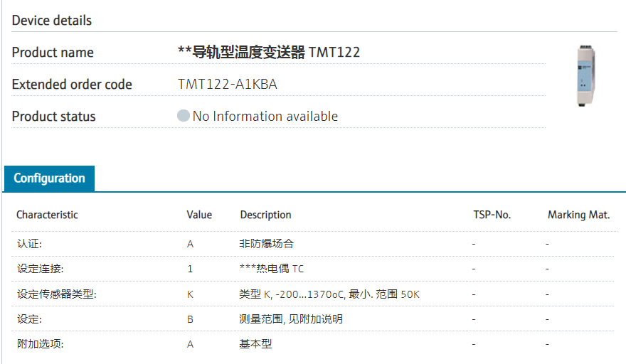Click the Description column header
The image size is (626, 364).
click(265, 215)
